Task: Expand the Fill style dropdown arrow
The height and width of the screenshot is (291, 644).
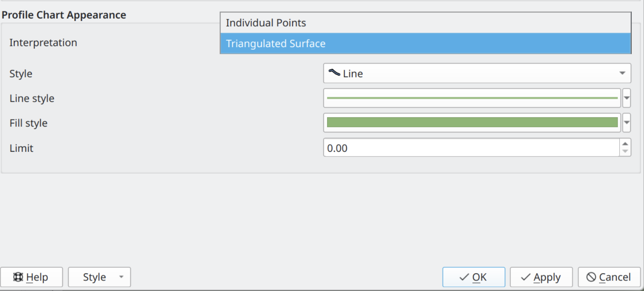Action: [626, 123]
